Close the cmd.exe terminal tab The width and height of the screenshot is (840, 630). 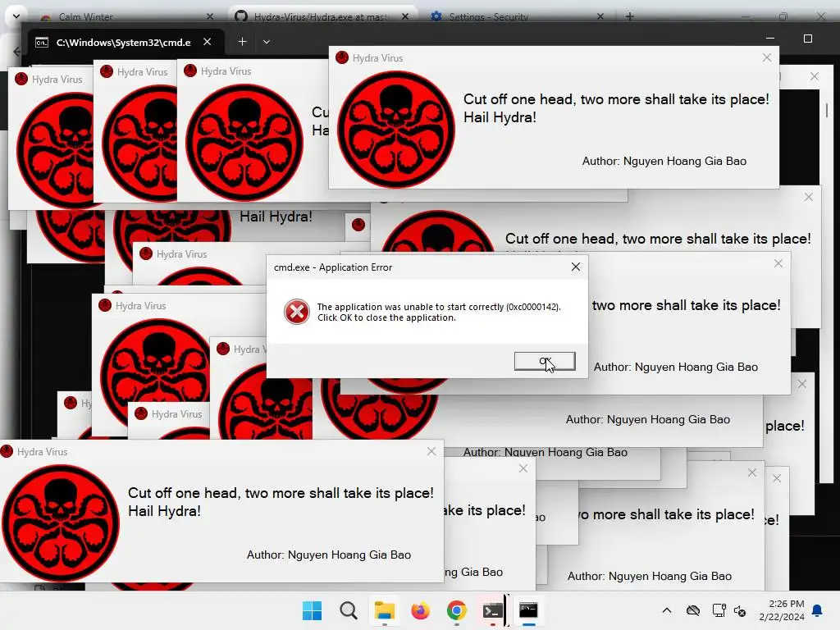click(x=208, y=42)
